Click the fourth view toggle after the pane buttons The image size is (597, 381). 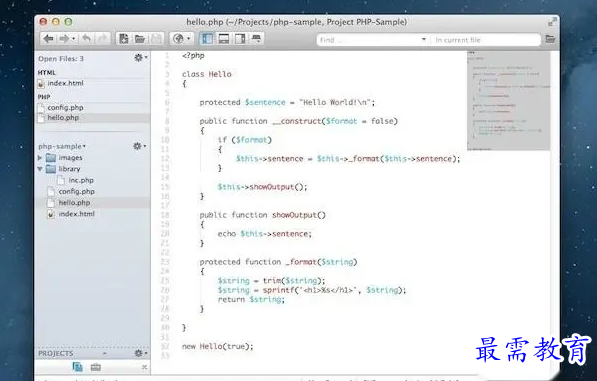(x=256, y=39)
